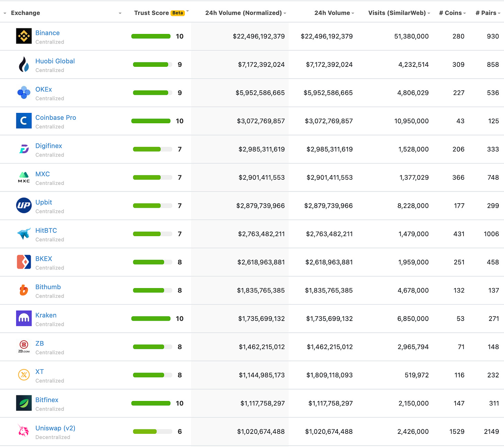Open the MXC exchange link

pyautogui.click(x=43, y=174)
